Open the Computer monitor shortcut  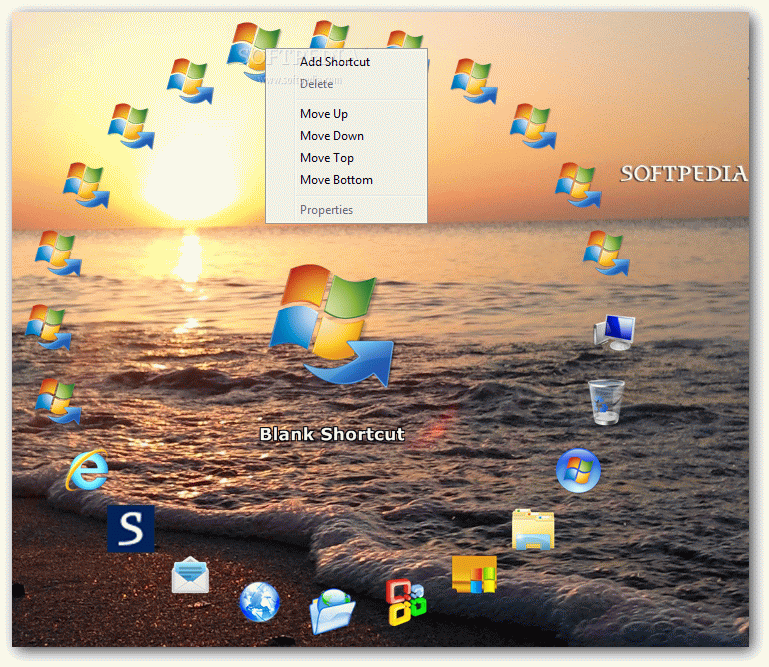tap(615, 332)
